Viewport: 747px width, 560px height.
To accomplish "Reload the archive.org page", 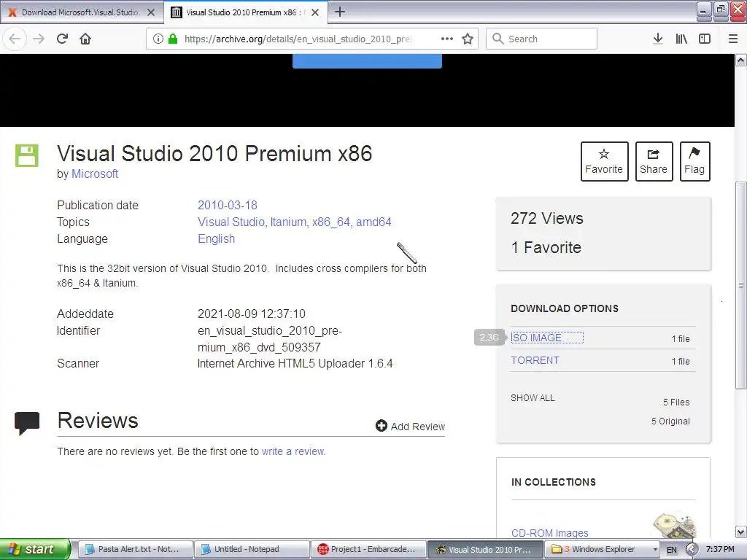I will pyautogui.click(x=63, y=39).
